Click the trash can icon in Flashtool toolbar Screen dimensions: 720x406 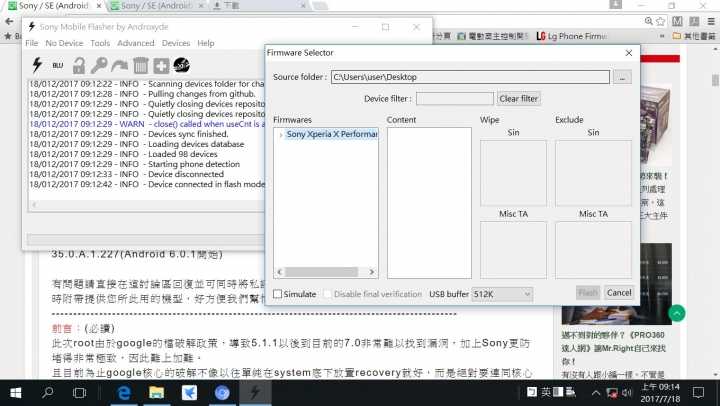pos(141,66)
